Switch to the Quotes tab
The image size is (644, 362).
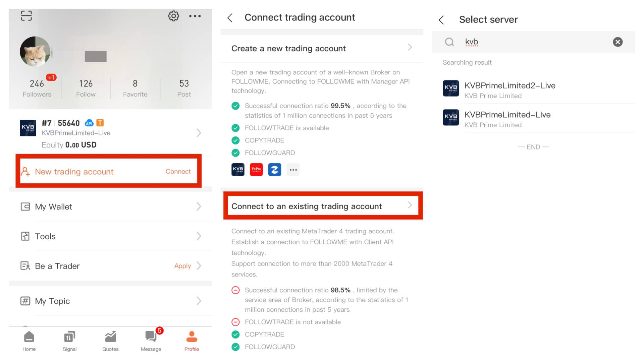pos(110,341)
